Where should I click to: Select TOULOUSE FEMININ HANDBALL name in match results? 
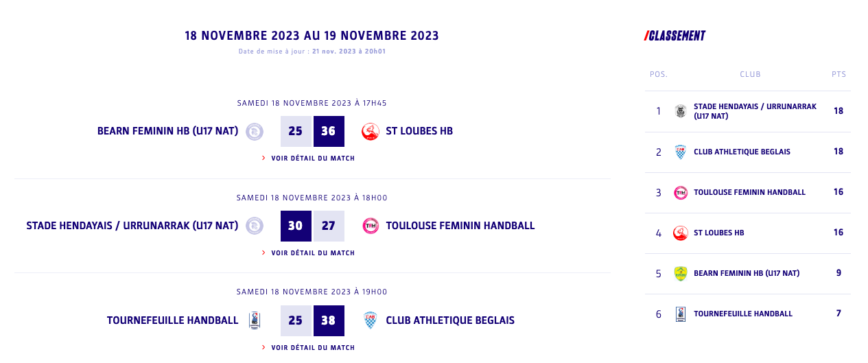point(460,226)
